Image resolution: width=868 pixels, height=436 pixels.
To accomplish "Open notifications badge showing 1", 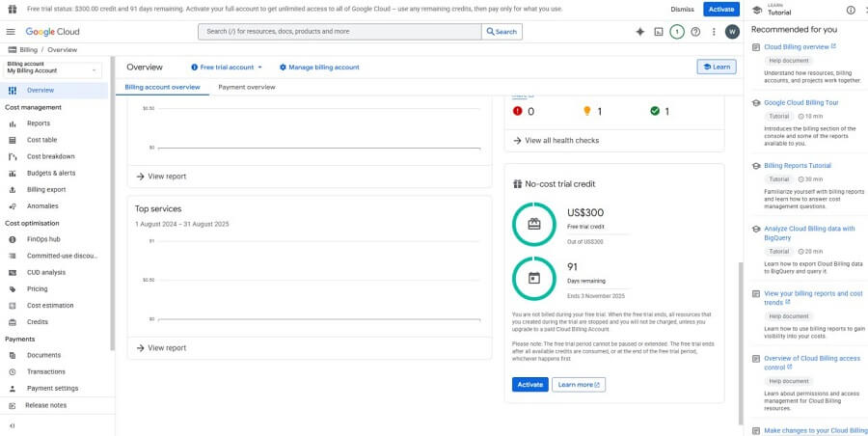I will click(676, 32).
